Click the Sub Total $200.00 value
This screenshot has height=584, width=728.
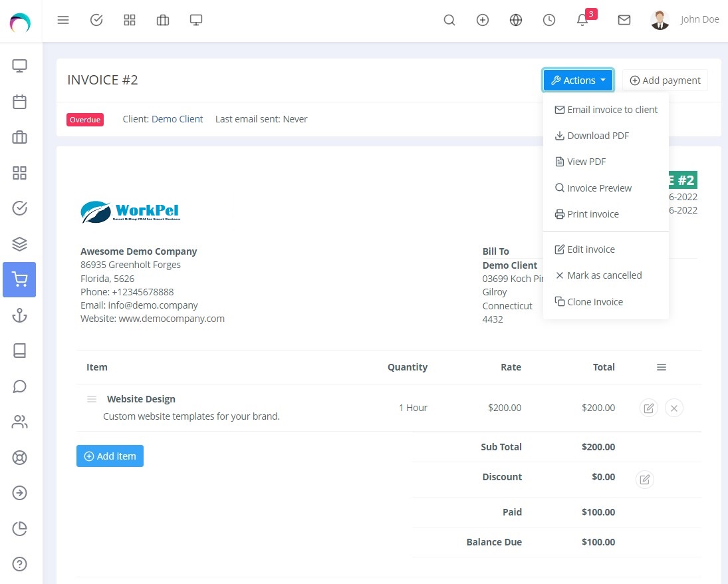(x=598, y=447)
